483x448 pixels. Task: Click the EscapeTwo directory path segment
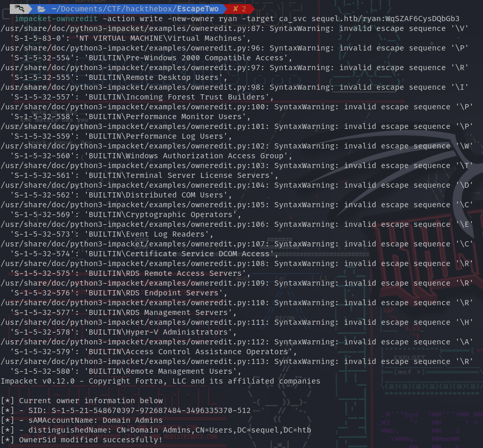(x=197, y=9)
